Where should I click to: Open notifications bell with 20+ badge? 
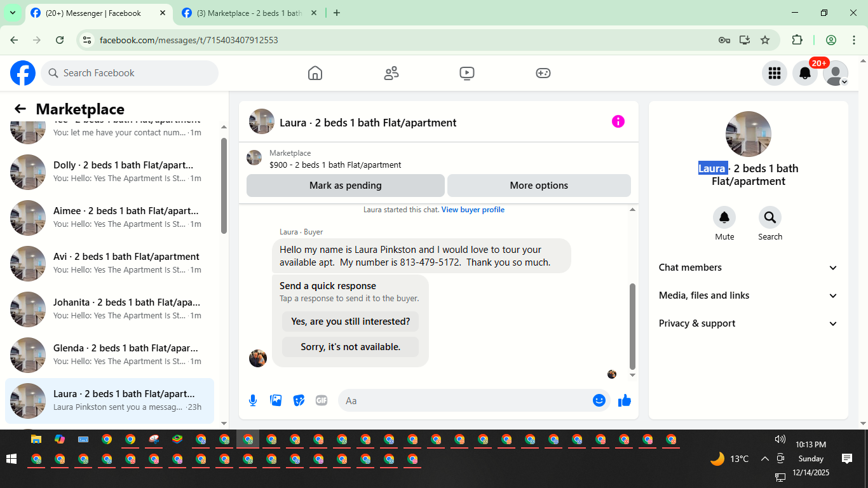804,73
